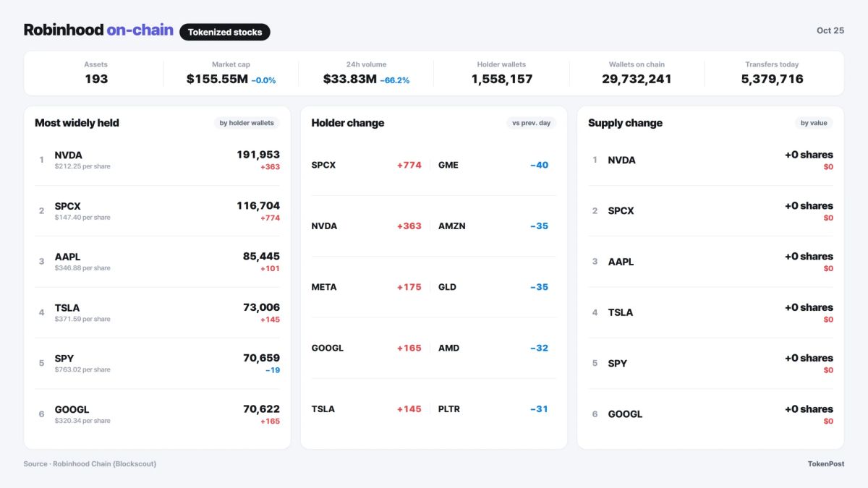The width and height of the screenshot is (868, 488).
Task: Select GLD in Holder change panel
Action: point(447,287)
